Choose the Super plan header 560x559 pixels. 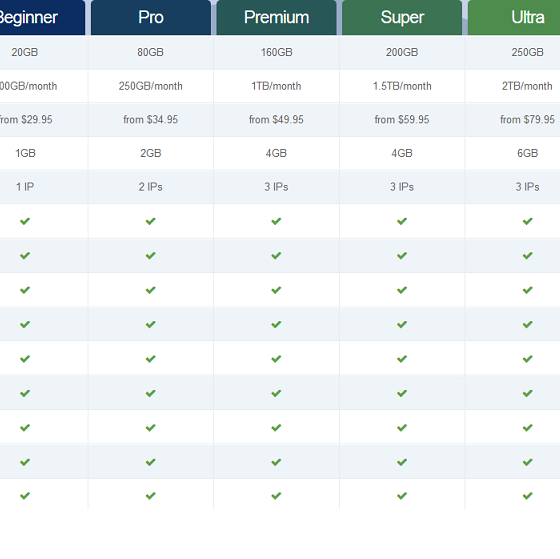[402, 17]
